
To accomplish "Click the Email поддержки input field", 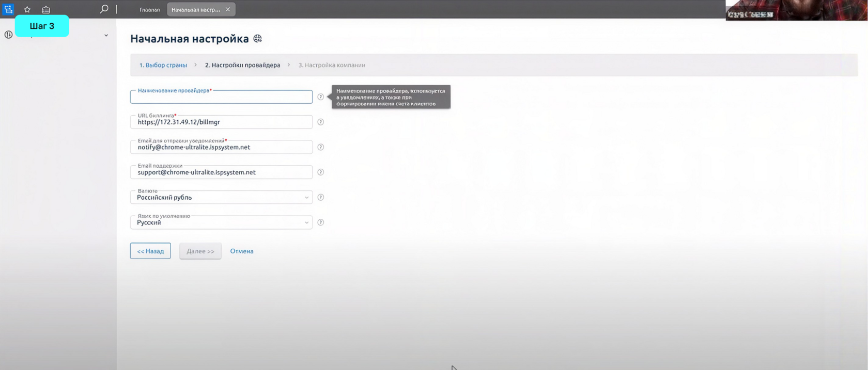I will [x=221, y=172].
